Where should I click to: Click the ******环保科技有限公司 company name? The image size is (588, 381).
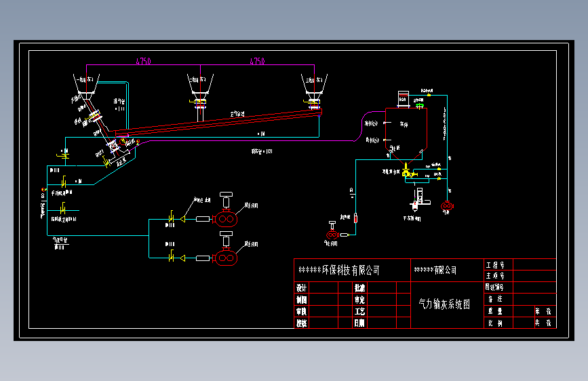[339, 270]
